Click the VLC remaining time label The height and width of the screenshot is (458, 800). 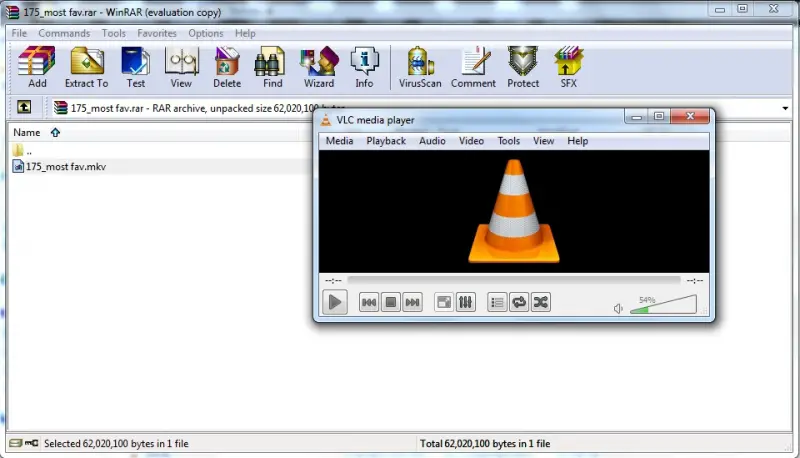point(694,281)
